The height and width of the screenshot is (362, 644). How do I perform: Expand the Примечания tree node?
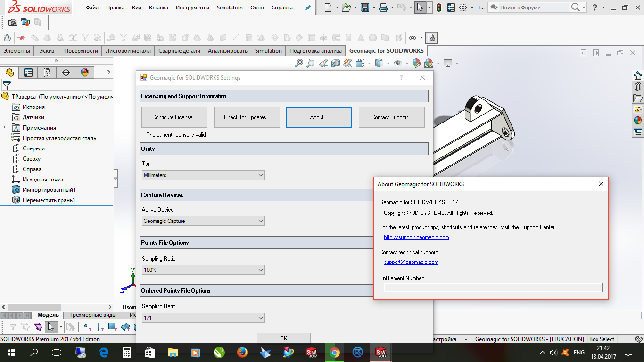(5, 128)
